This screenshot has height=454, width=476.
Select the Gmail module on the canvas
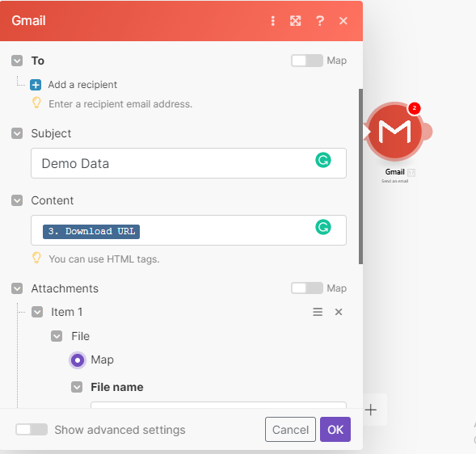pos(394,132)
